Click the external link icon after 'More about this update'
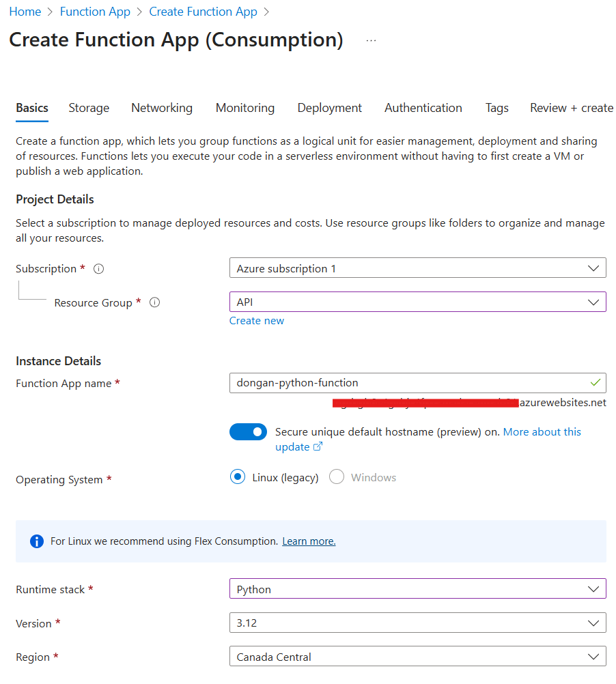 click(x=318, y=446)
